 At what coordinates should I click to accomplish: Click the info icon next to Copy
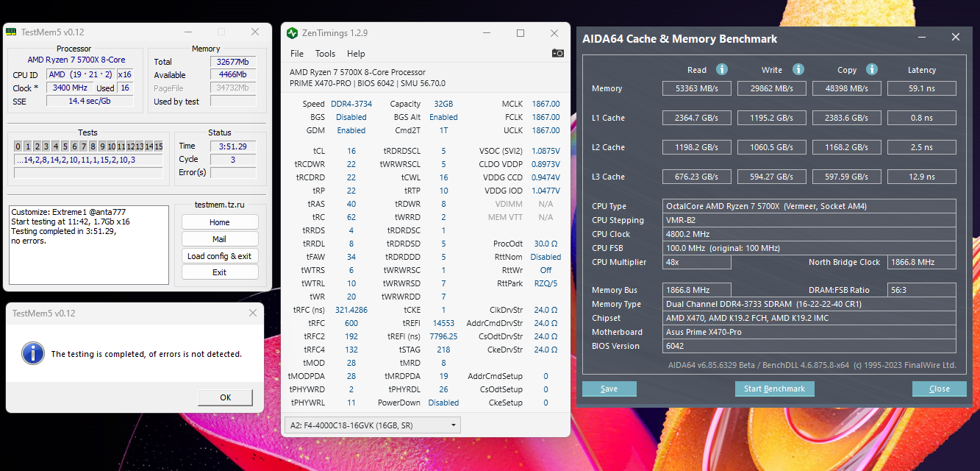872,69
